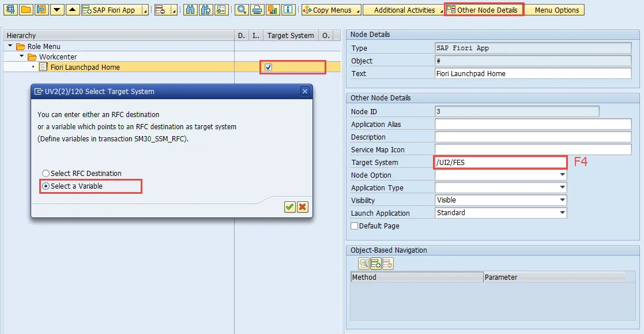Select the RFC Destination radio option

(x=46, y=174)
